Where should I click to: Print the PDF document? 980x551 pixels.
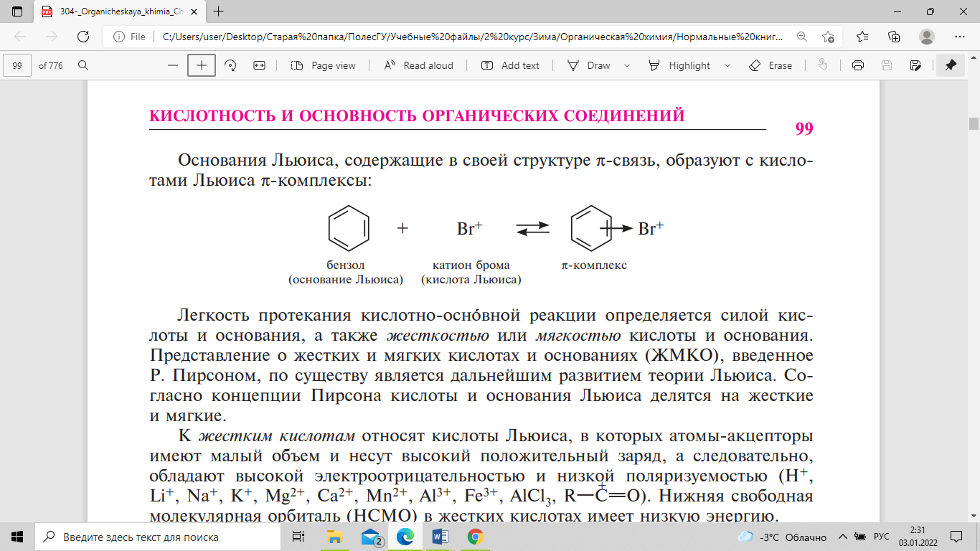(x=857, y=65)
